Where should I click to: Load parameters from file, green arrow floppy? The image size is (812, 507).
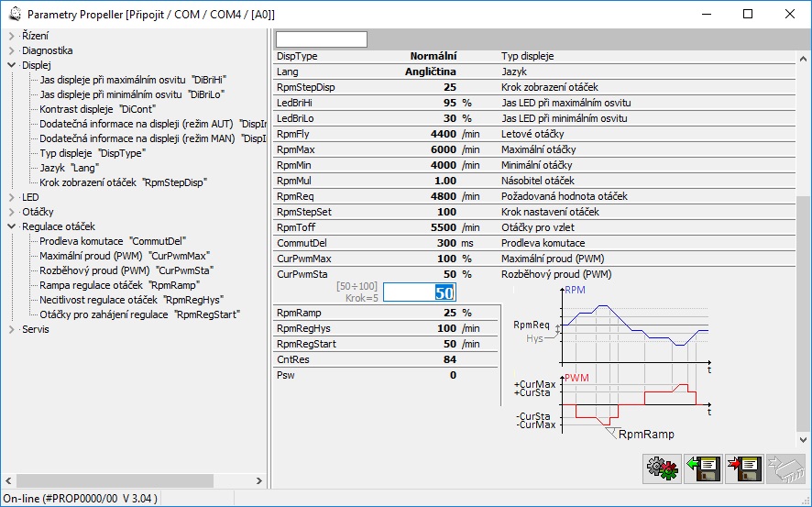point(703,468)
